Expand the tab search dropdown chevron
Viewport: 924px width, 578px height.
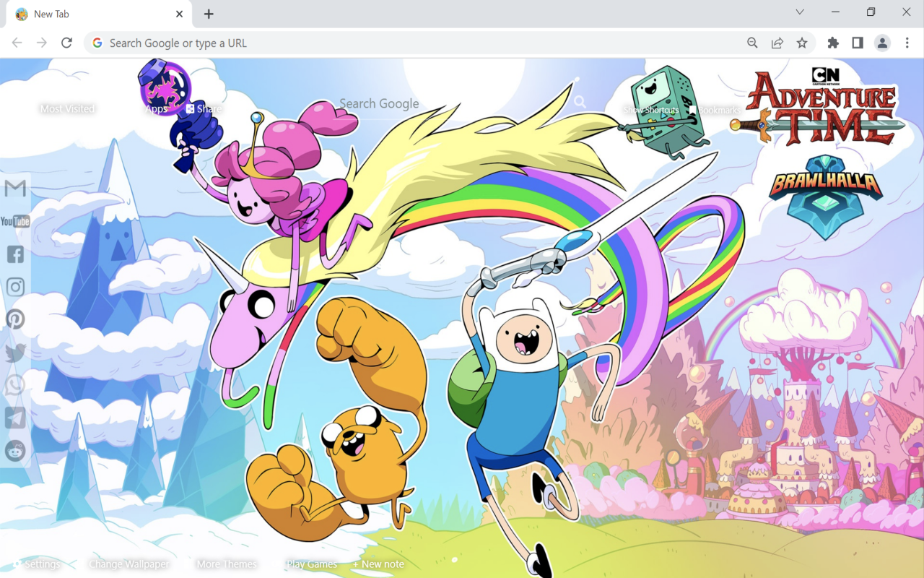pyautogui.click(x=800, y=12)
